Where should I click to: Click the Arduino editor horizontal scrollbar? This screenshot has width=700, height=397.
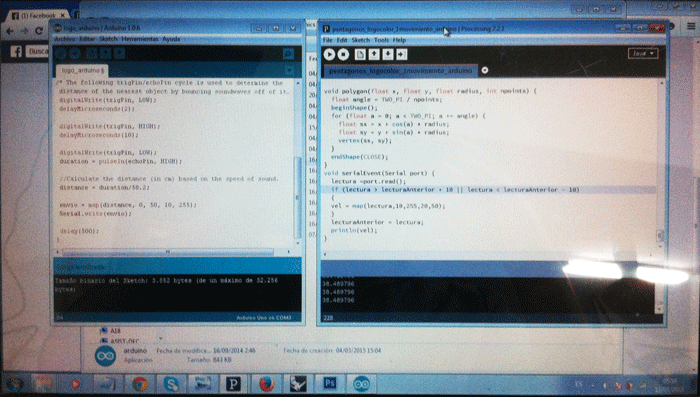(167, 252)
